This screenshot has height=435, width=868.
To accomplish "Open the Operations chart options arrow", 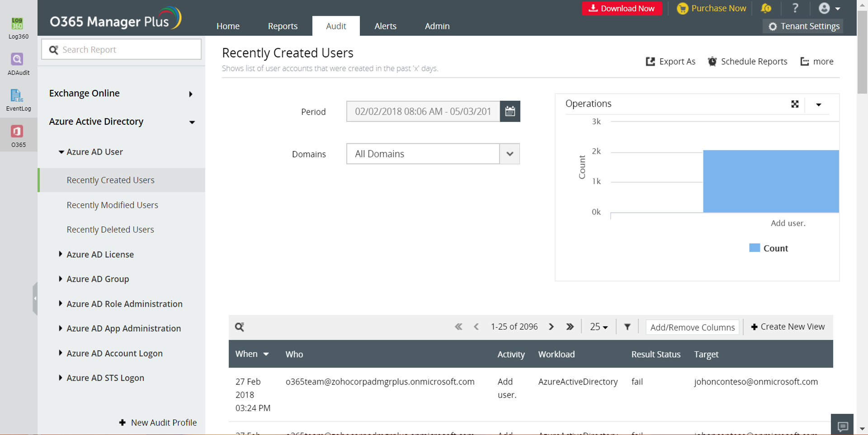I will tap(818, 104).
